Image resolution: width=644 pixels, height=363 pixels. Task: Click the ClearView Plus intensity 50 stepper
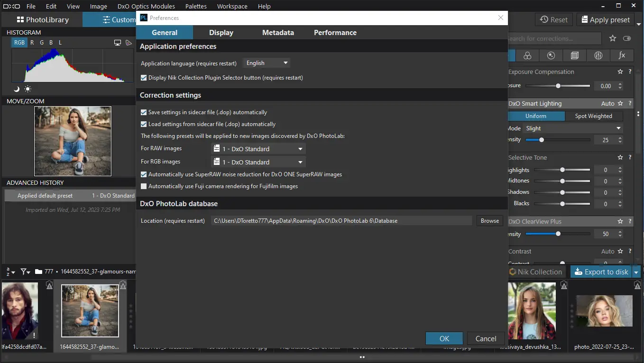(x=620, y=234)
